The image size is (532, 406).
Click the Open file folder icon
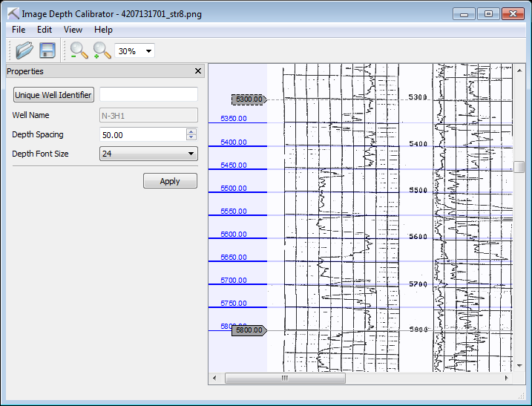[24, 50]
